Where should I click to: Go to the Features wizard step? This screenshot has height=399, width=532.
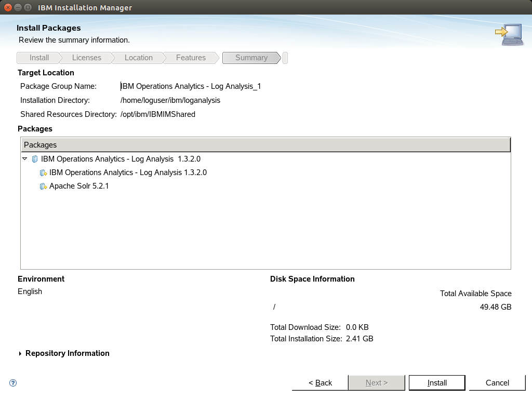[x=191, y=58]
